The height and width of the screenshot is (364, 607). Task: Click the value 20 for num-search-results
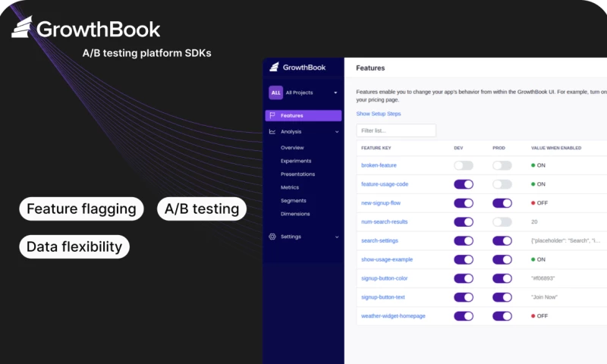pyautogui.click(x=534, y=221)
